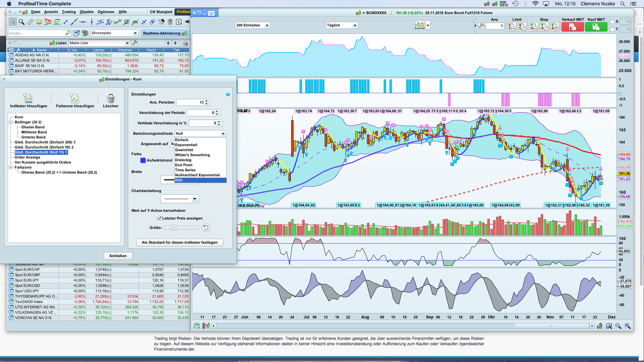Screen dimensions: 644x362
Task: Select the trash delete-objects tool
Action: click(170, 22)
